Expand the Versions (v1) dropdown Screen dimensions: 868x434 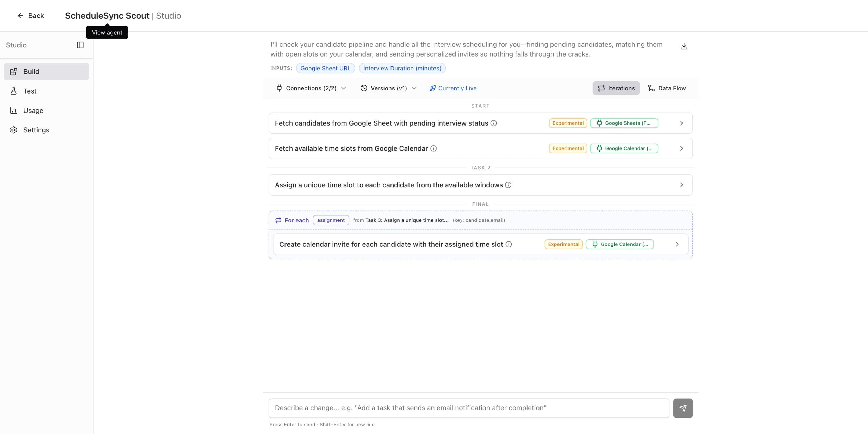pyautogui.click(x=388, y=88)
